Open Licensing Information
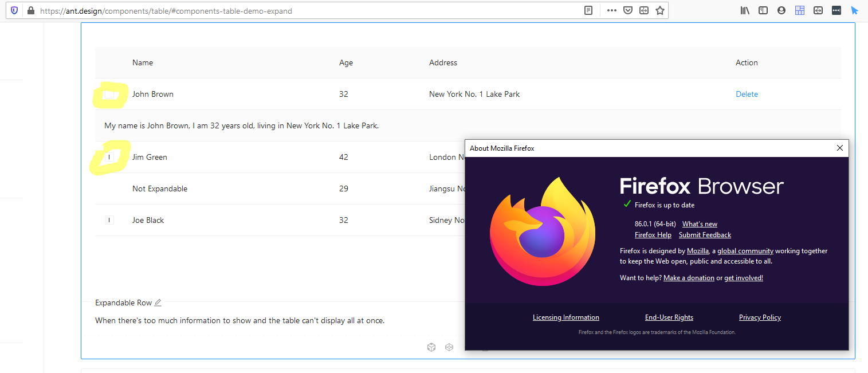The height and width of the screenshot is (373, 868). pos(566,317)
